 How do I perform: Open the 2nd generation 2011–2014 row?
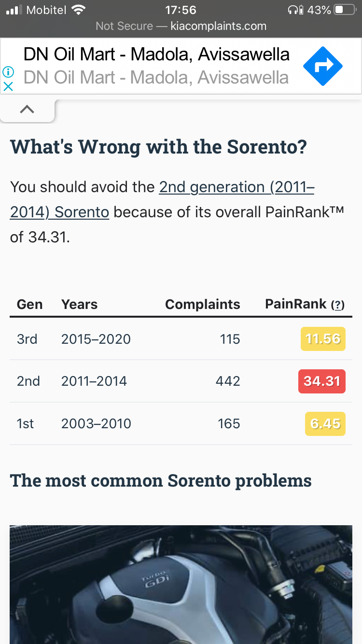[x=181, y=381]
